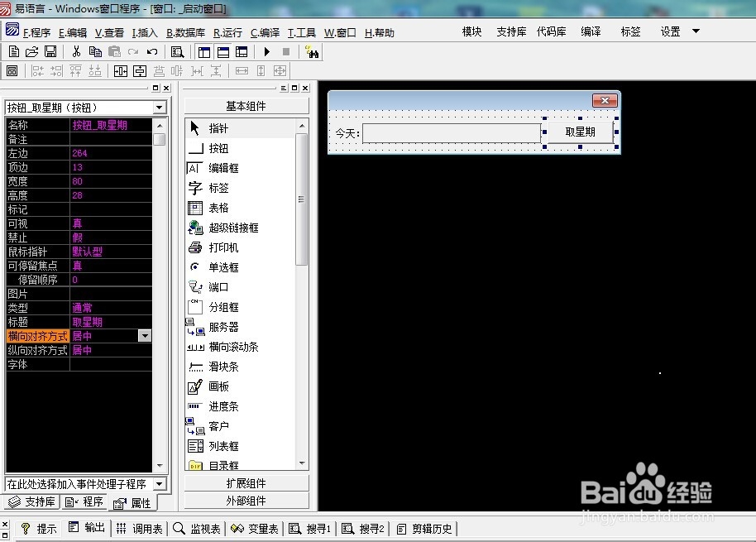Viewport: 756px width, 542px height.
Task: Open the component selector dropdown 按钮_取星期
Action: (x=160, y=108)
